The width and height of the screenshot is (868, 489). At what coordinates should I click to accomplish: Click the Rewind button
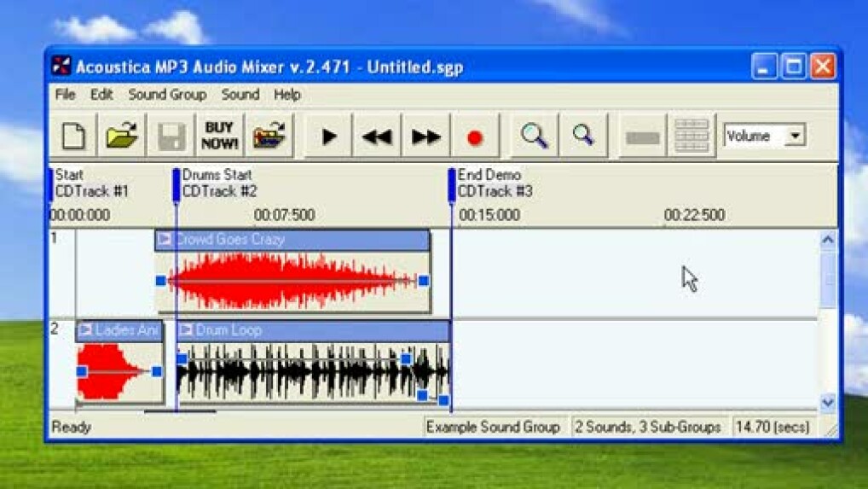[x=376, y=137]
